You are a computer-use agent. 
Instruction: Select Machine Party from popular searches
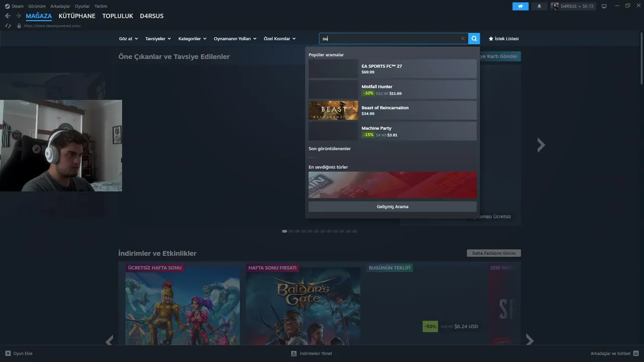click(392, 131)
